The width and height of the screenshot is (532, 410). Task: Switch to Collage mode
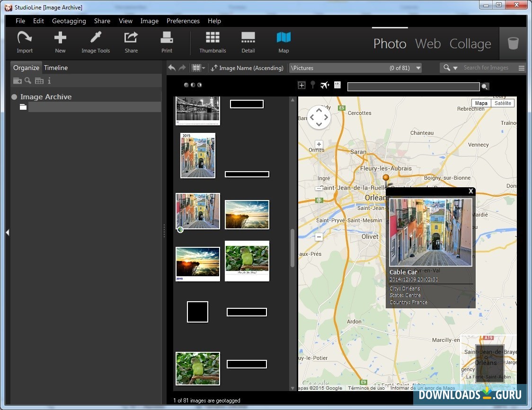[x=470, y=44]
